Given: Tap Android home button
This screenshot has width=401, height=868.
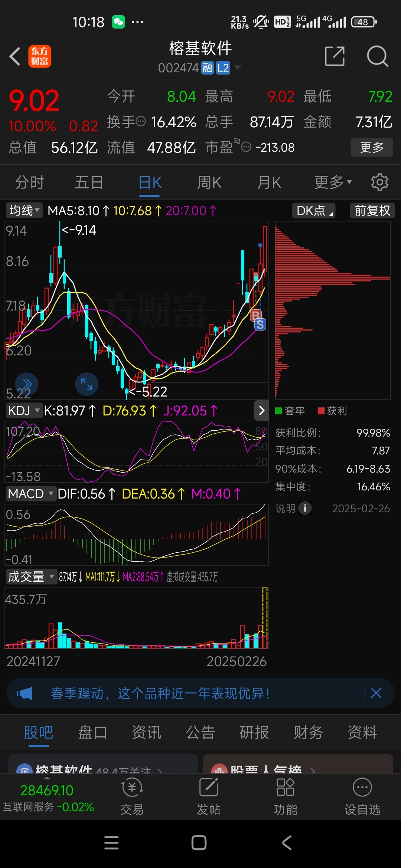Looking at the screenshot, I should (x=199, y=843).
